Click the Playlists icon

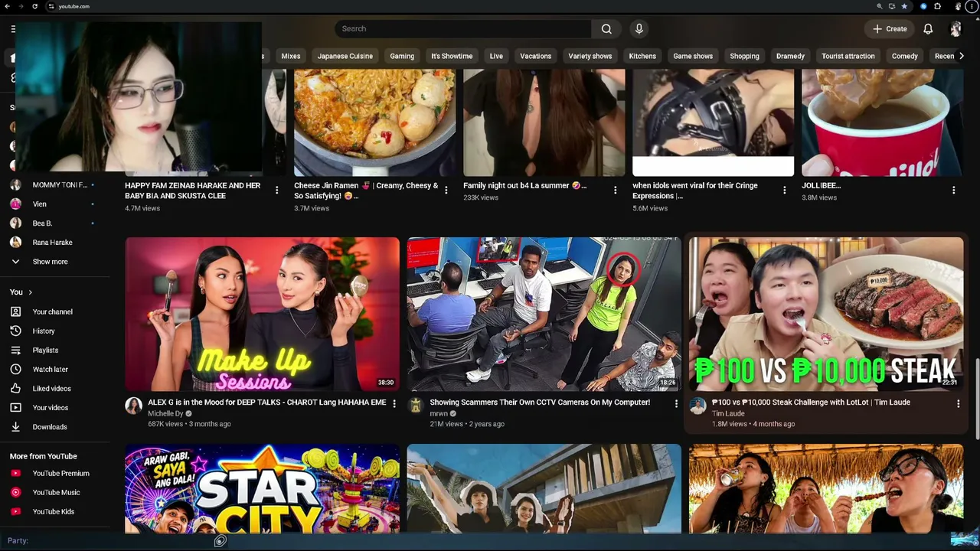[15, 350]
